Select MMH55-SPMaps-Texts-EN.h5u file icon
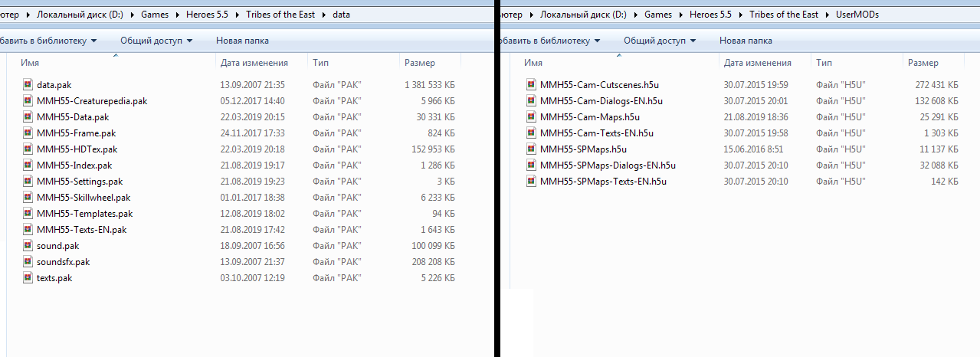This screenshot has height=357, width=980. point(532,182)
